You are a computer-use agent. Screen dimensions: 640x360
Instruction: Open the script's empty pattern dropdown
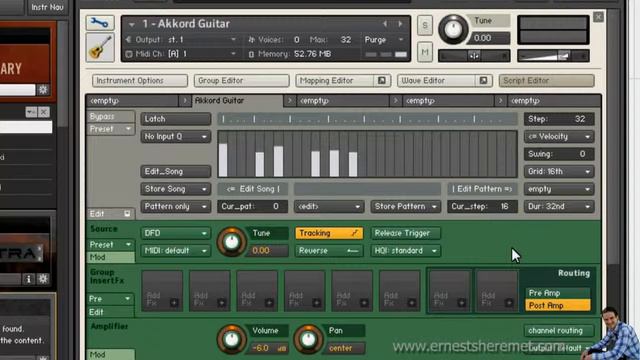pos(559,189)
